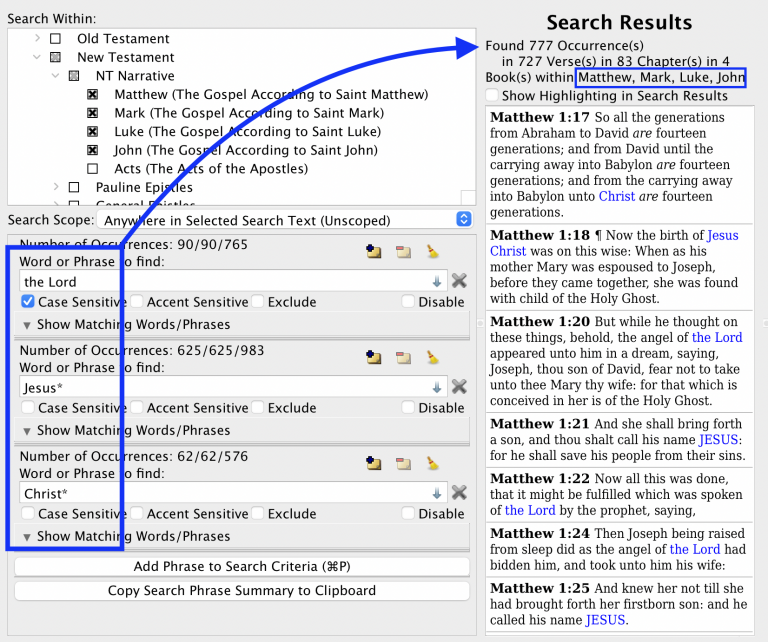This screenshot has width=768, height=642.
Task: Click add-phrase icon for 'Christ*' phrase
Action: [374, 463]
